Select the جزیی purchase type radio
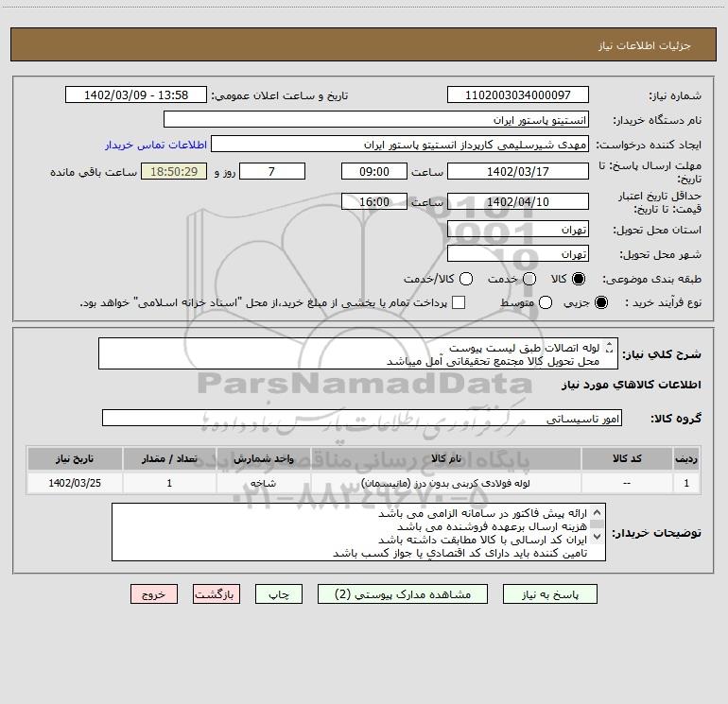 pos(601,302)
